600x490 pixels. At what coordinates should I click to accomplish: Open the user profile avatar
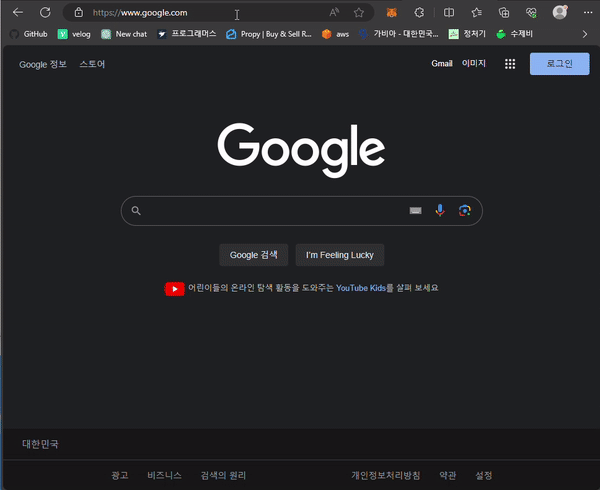point(560,12)
